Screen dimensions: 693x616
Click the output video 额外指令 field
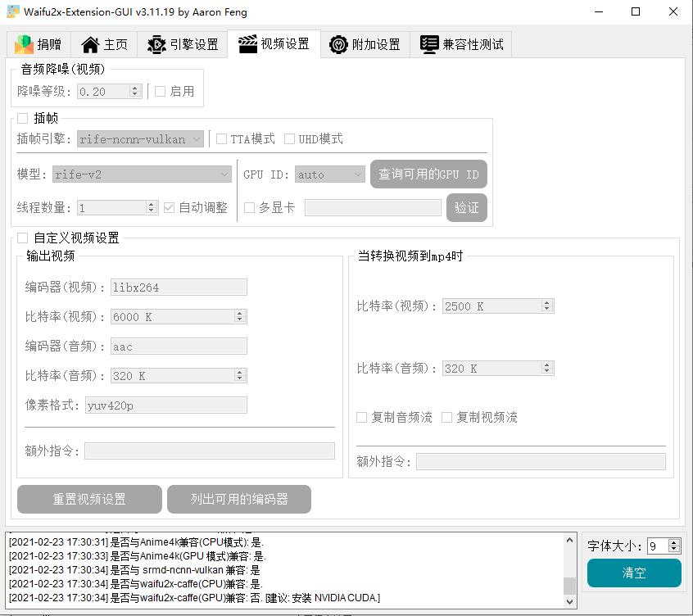click(210, 451)
